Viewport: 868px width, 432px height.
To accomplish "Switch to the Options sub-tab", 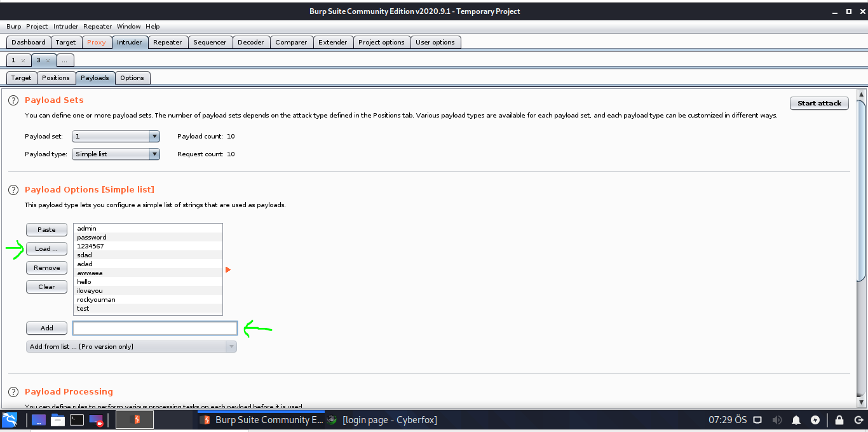I will [x=132, y=78].
